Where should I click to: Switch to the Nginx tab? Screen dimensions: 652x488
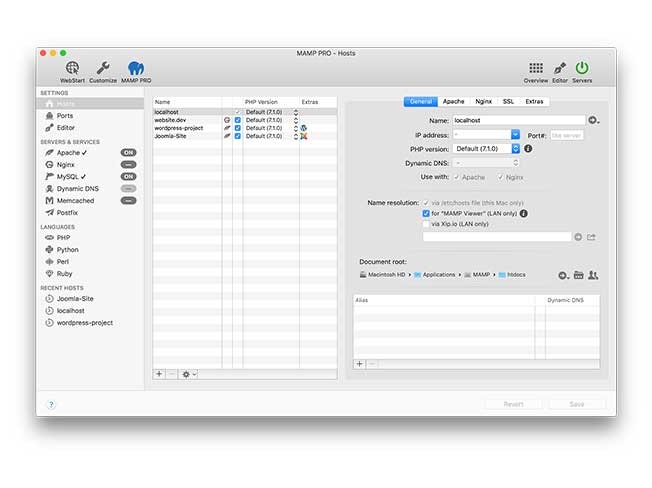click(483, 101)
